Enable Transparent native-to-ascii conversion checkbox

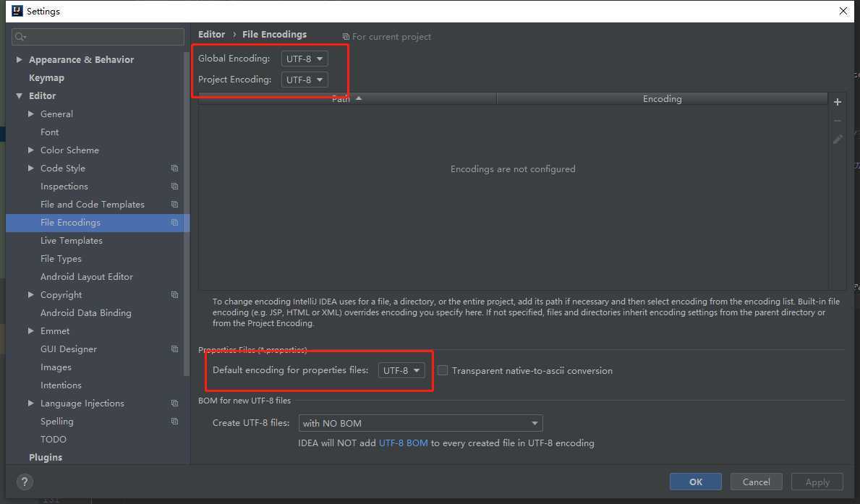[443, 371]
